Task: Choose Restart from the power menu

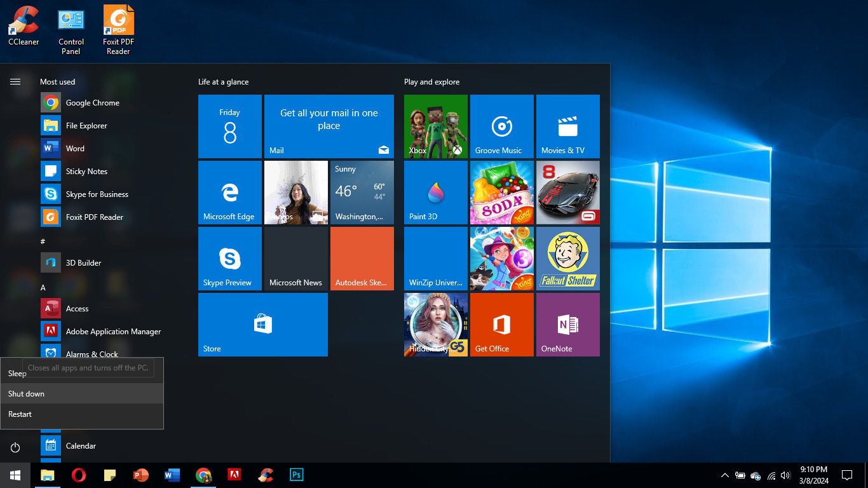Action: click(82, 414)
